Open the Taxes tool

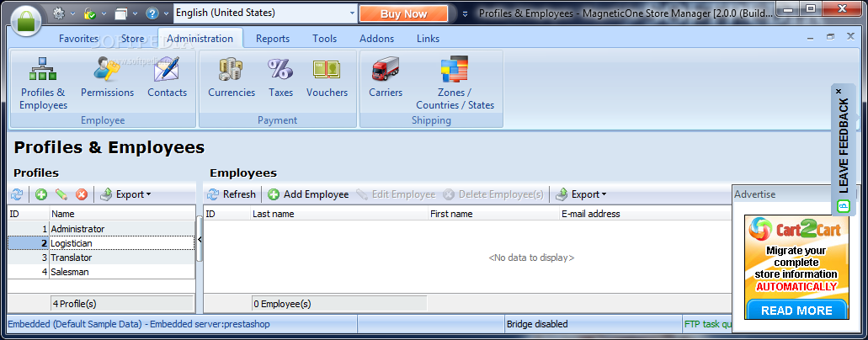coord(280,77)
